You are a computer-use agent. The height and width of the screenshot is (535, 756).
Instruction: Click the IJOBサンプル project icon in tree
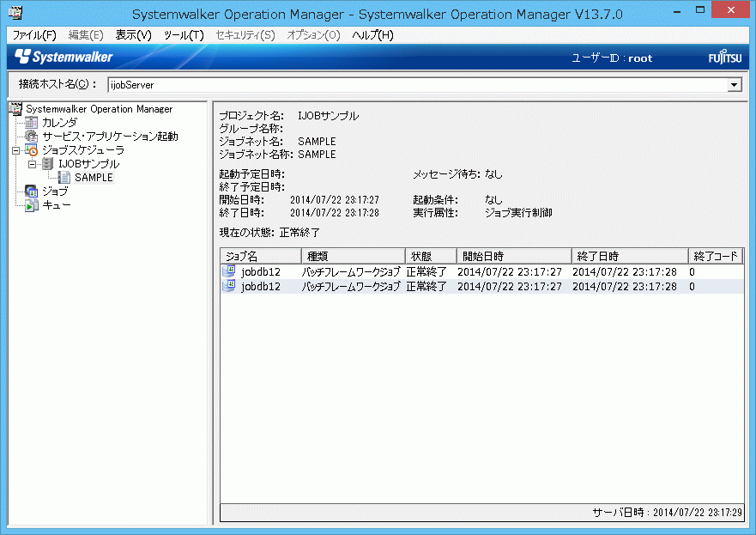(48, 163)
